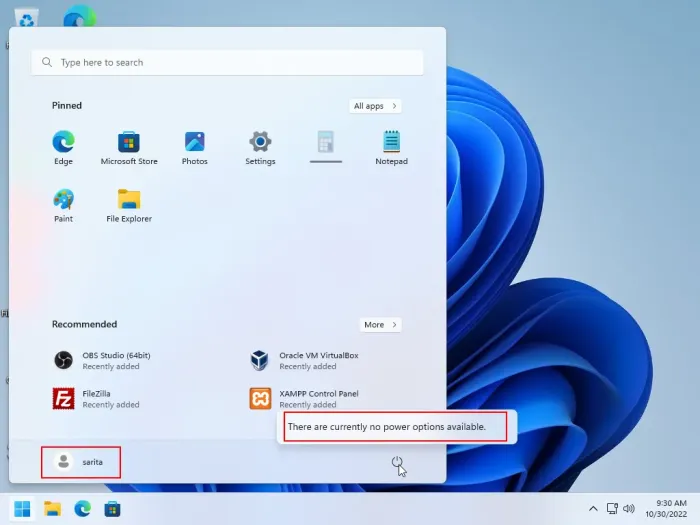This screenshot has height=525, width=700.
Task: Focus the Type here to search box
Action: tap(227, 62)
